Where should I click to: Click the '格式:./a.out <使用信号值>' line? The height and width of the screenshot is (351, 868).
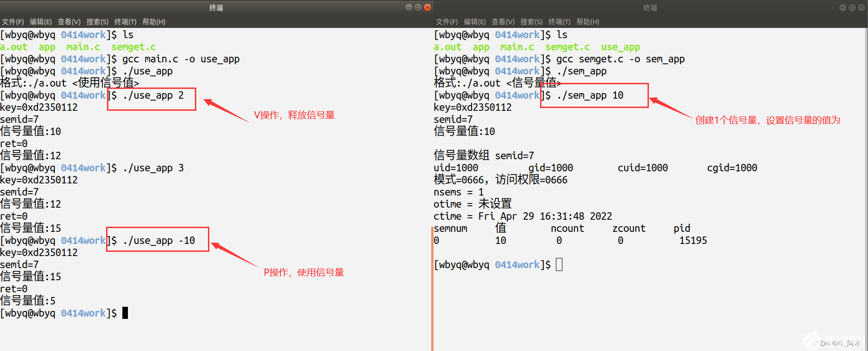coord(70,83)
